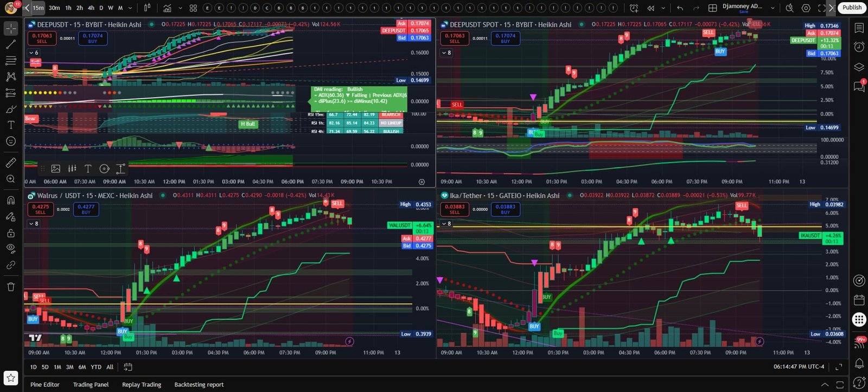The height and width of the screenshot is (392, 868).
Task: Toggle hide all drawings eye icon
Action: 11,248
